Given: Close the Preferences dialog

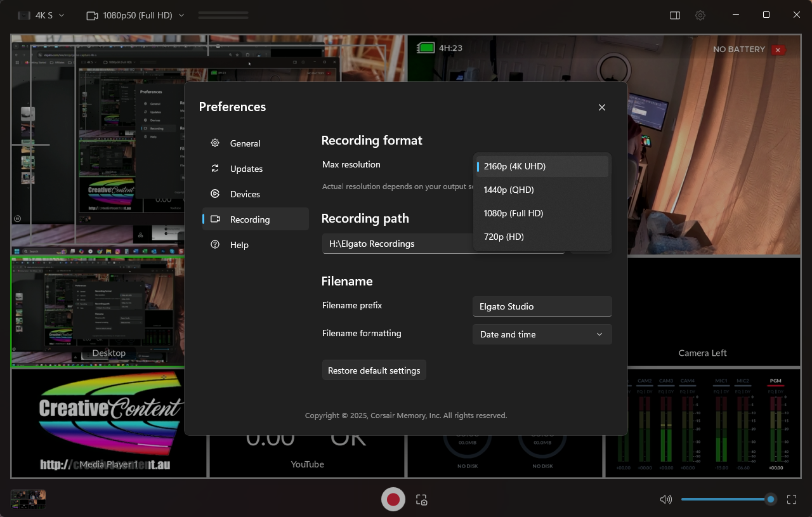Looking at the screenshot, I should coord(602,107).
